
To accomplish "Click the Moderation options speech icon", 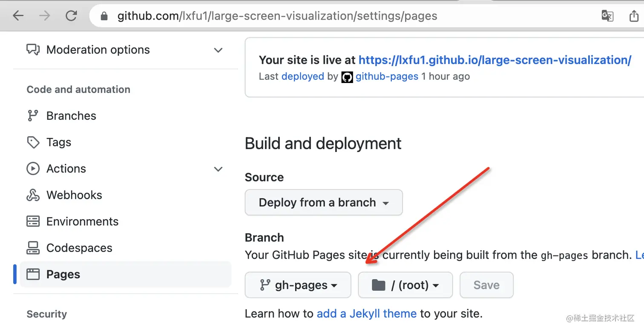I will (33, 50).
